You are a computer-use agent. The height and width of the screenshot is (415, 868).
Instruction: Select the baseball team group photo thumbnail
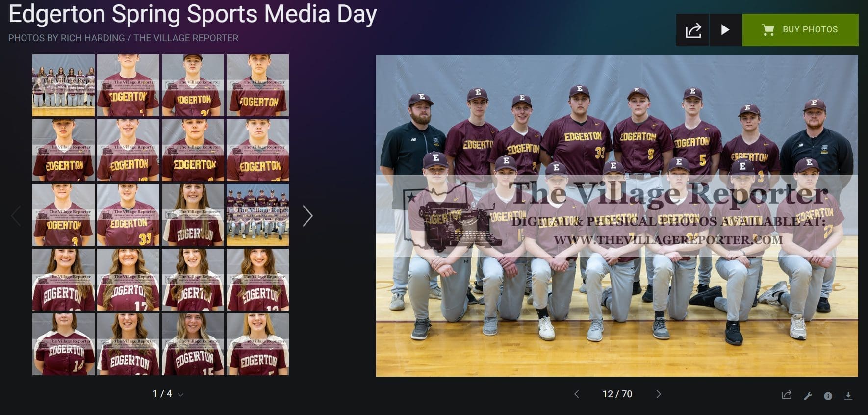coord(257,215)
